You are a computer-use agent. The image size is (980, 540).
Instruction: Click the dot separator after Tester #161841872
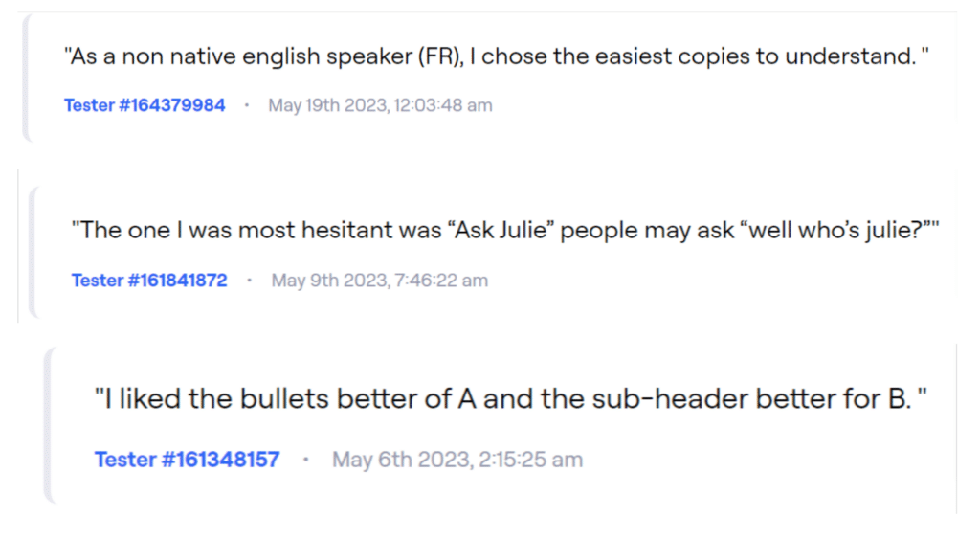[250, 281]
